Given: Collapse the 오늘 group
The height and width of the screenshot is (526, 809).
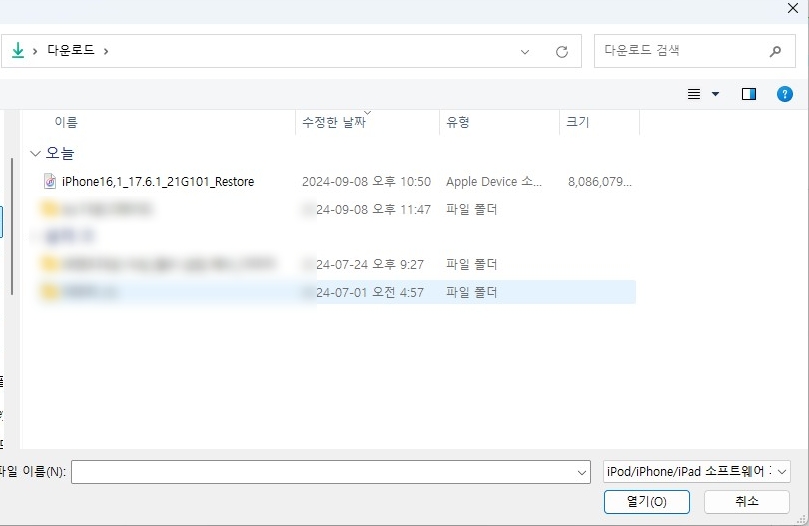Looking at the screenshot, I should [x=36, y=154].
